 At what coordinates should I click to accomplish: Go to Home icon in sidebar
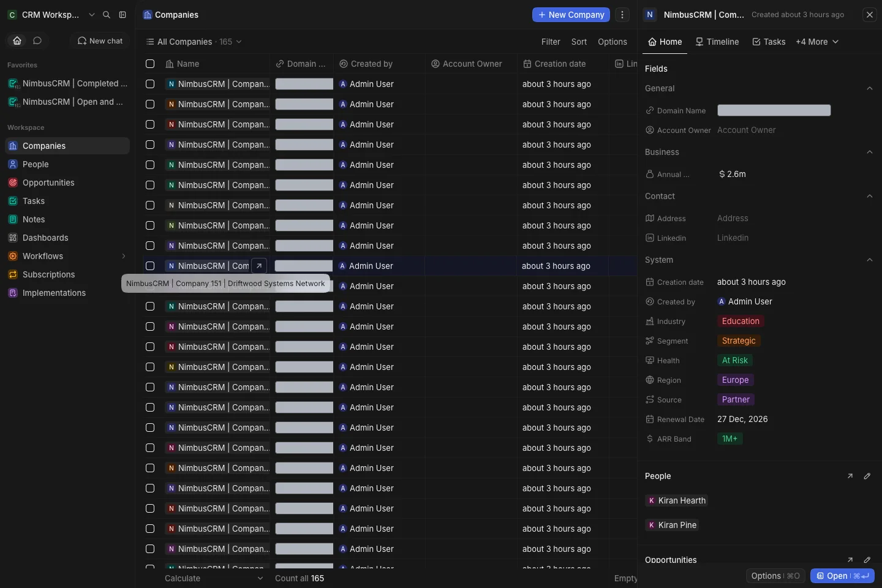17,40
